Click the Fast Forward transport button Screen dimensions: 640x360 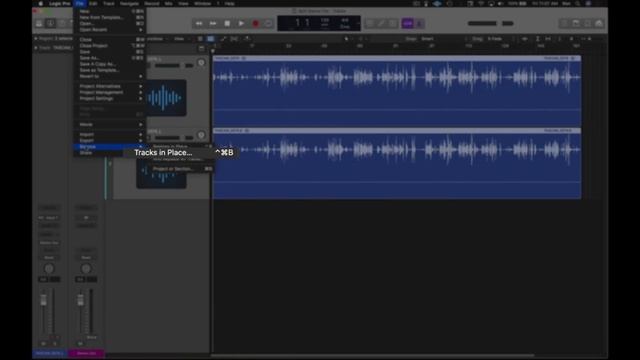(x=213, y=24)
